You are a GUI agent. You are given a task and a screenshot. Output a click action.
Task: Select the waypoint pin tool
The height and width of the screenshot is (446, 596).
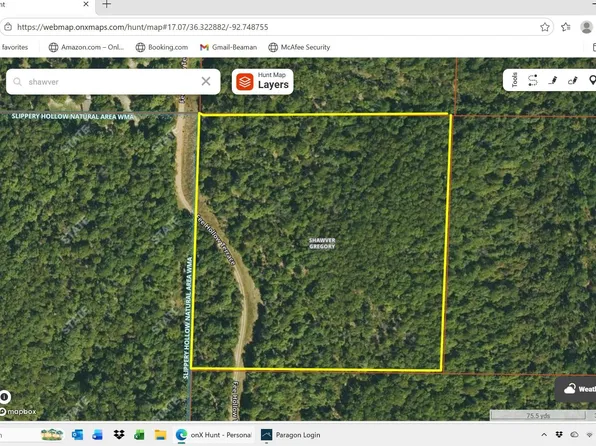[592, 80]
